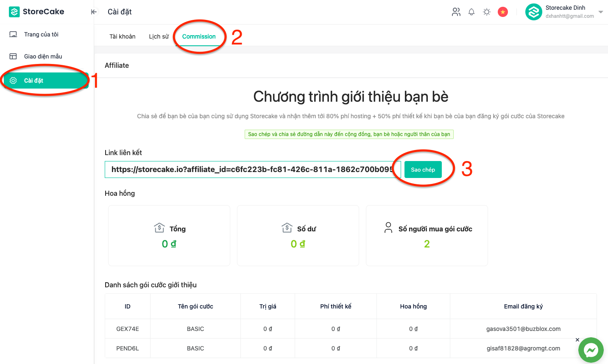Expand the account dropdown arrow
The image size is (608, 364).
[x=600, y=12]
